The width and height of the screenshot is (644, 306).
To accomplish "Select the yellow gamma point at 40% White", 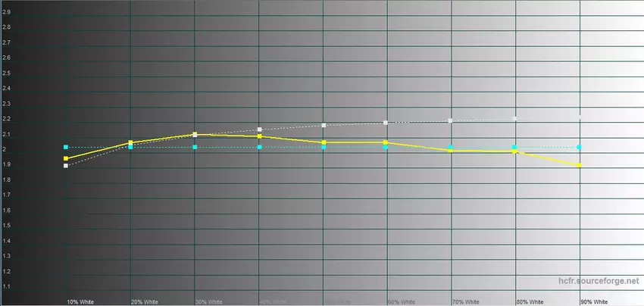I will [259, 136].
